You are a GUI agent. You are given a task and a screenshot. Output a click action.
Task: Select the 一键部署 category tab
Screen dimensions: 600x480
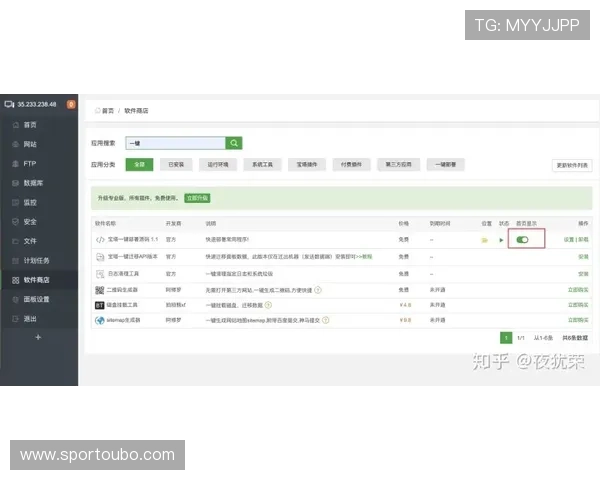[x=445, y=165]
